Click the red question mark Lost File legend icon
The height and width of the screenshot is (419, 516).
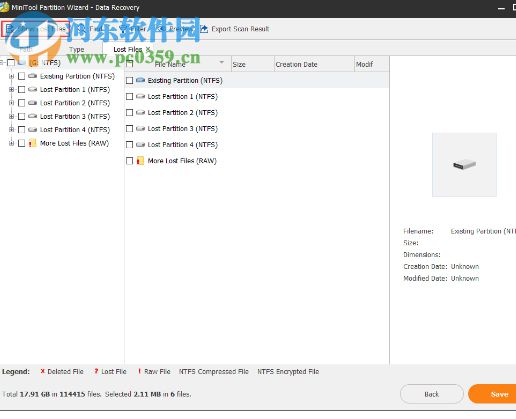click(x=96, y=371)
